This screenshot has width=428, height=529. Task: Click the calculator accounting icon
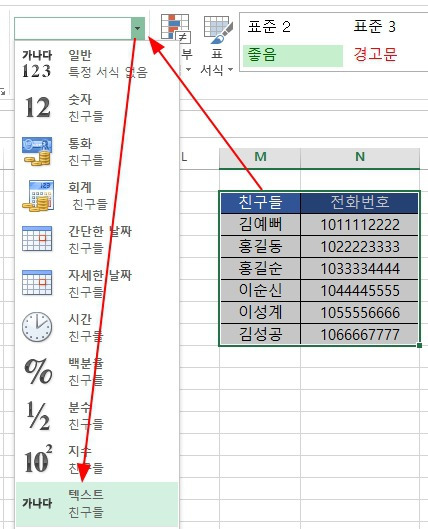click(38, 196)
